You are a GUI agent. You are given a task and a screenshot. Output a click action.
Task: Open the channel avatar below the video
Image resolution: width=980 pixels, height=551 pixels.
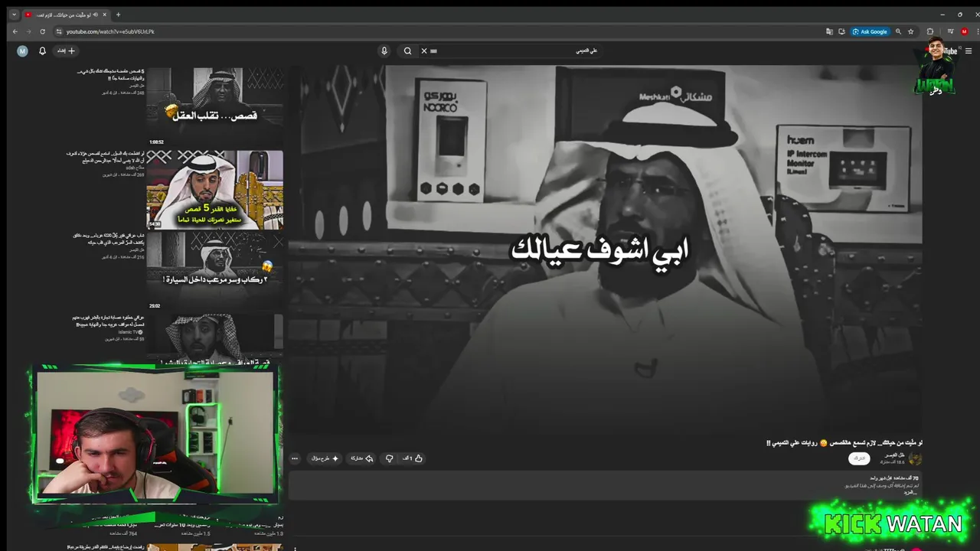[x=915, y=458]
